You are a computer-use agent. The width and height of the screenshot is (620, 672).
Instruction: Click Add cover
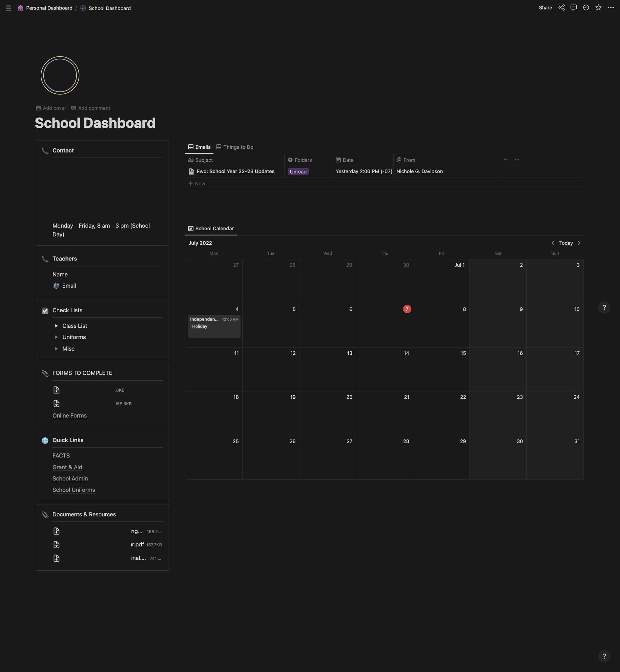click(x=51, y=108)
